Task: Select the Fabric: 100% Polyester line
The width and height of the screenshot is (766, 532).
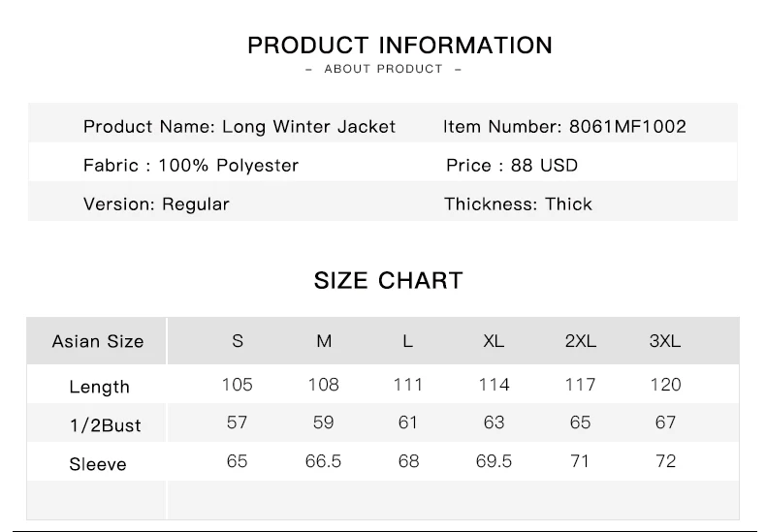Action: point(191,166)
